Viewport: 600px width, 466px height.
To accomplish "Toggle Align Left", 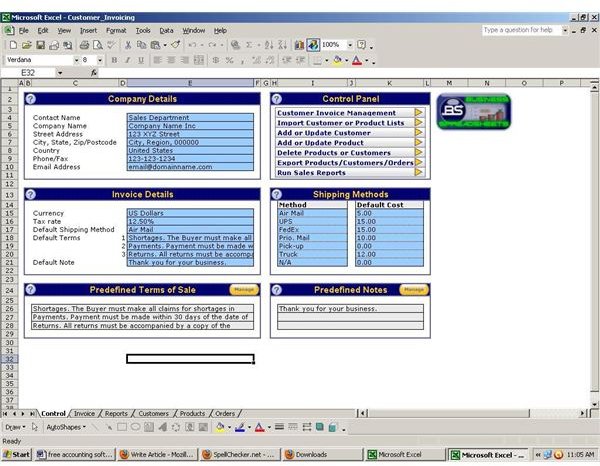I will tap(157, 60).
